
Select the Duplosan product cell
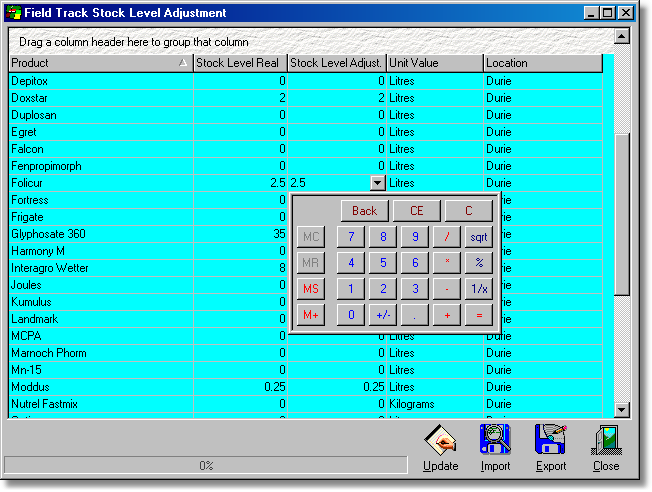tap(101, 115)
